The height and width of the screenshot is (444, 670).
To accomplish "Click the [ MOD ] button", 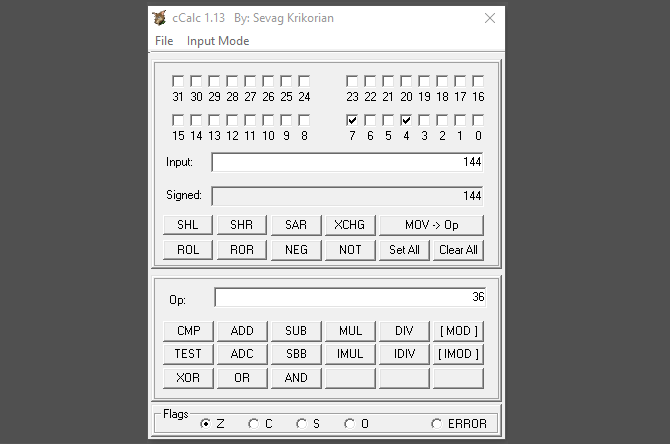I will tap(458, 331).
